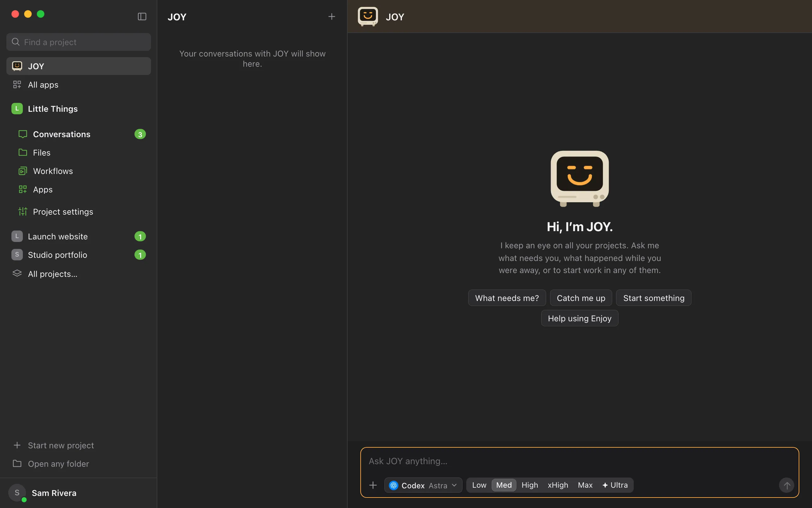Click the What needs me? suggestion
The width and height of the screenshot is (812, 508).
(507, 298)
